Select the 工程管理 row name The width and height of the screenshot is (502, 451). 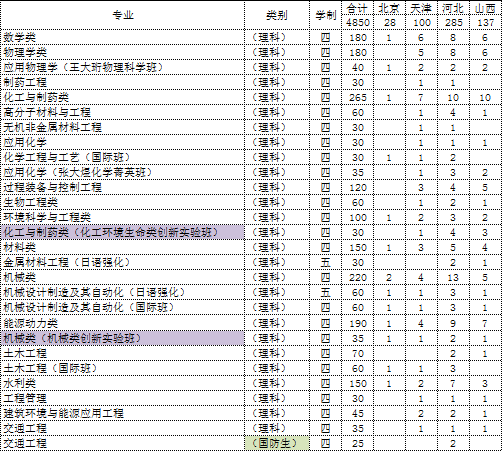tap(123, 398)
